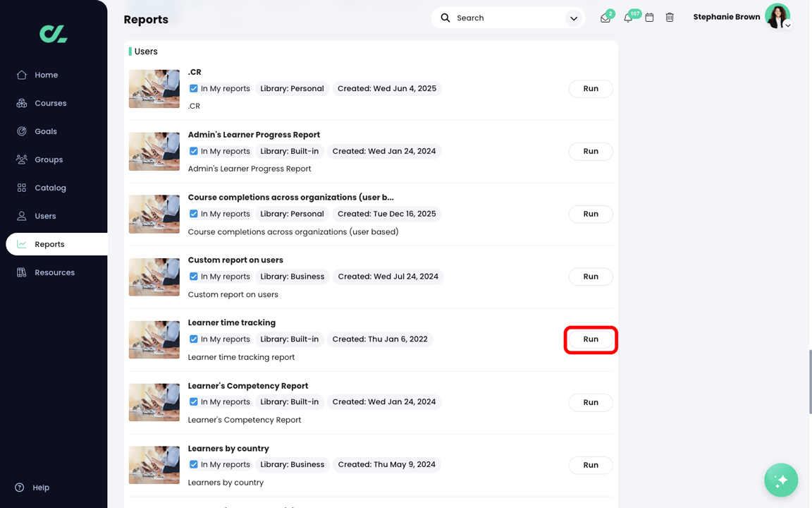Click the Learners by country thumbnail
The image size is (812, 508).
coord(154,465)
